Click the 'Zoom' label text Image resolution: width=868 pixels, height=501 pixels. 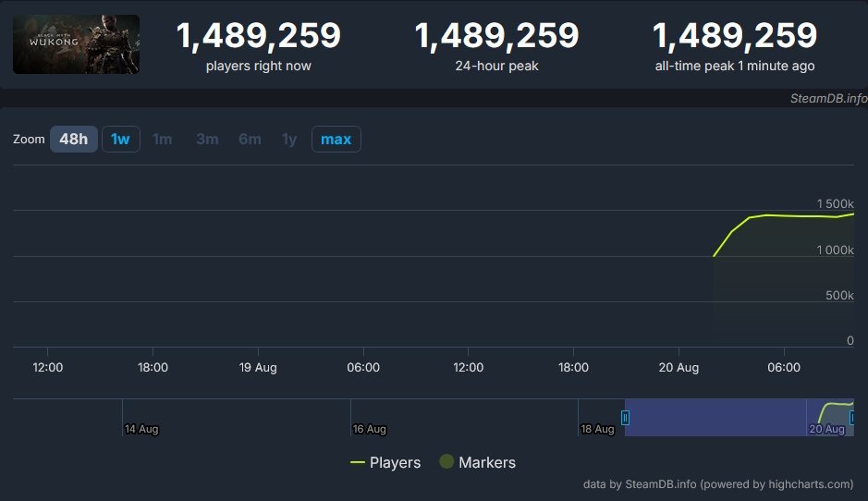[x=29, y=139]
